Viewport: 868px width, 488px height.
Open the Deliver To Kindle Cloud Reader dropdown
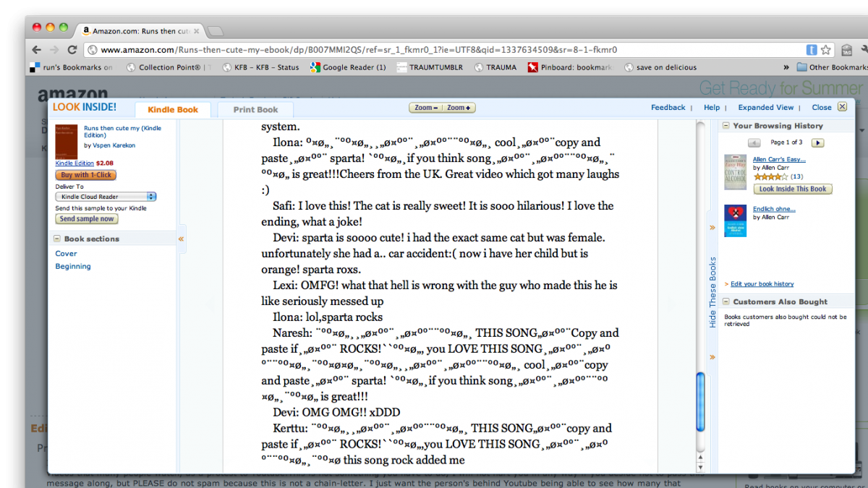click(x=106, y=197)
